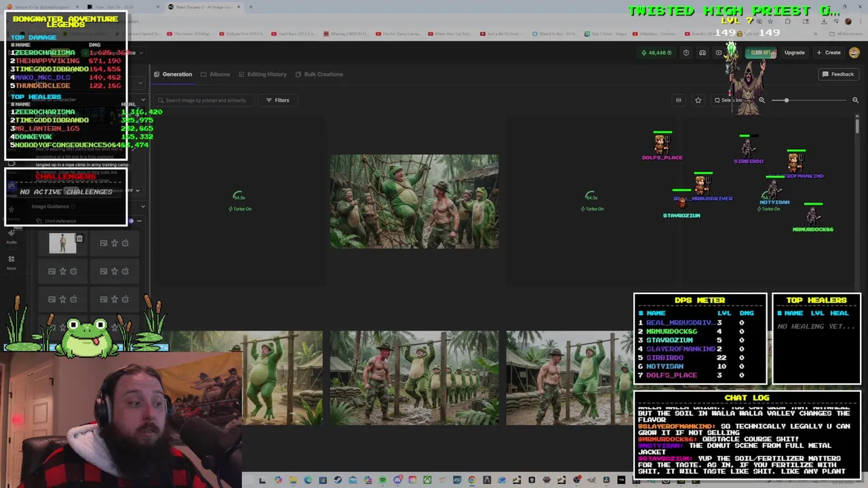
Task: Collapse Omni Reference with minus button
Action: pyautogui.click(x=140, y=221)
